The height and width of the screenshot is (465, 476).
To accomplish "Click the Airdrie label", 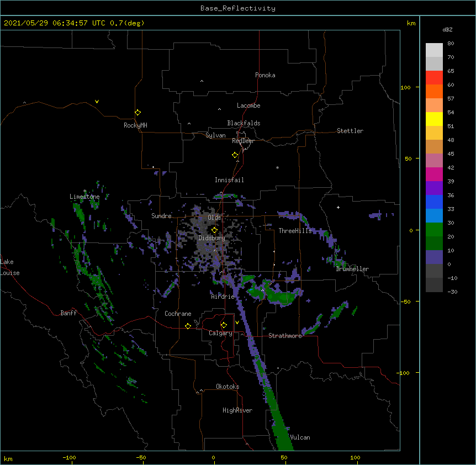I will pos(223,297).
